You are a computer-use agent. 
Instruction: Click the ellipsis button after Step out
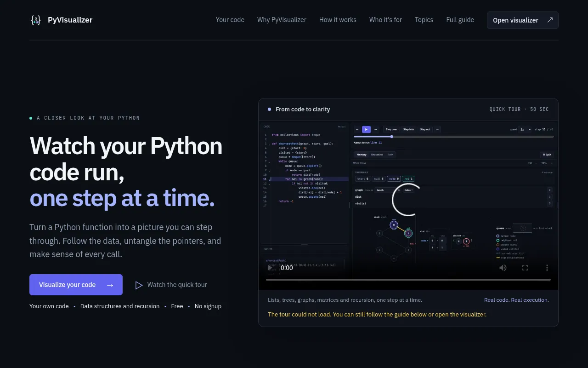[437, 129]
